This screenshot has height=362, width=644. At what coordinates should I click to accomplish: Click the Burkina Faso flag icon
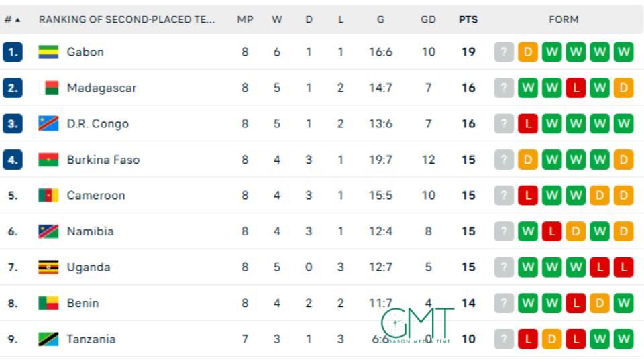[x=48, y=160]
